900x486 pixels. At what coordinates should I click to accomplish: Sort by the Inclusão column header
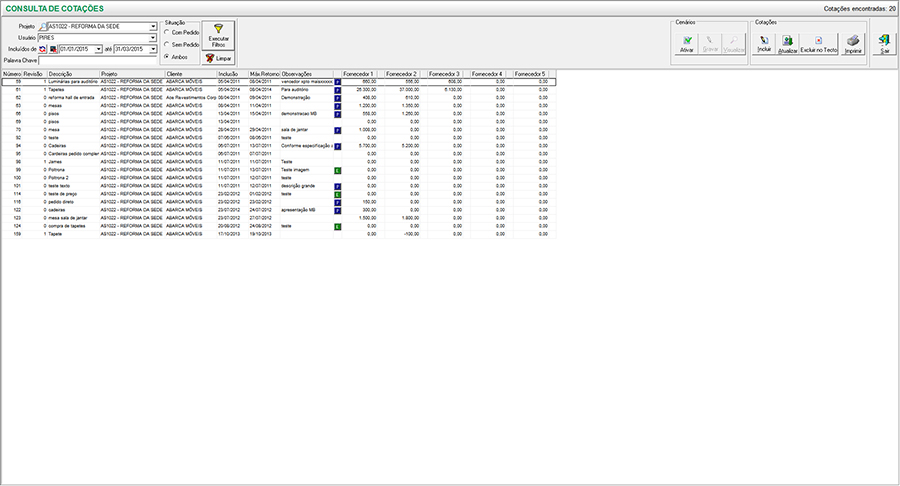point(232,74)
